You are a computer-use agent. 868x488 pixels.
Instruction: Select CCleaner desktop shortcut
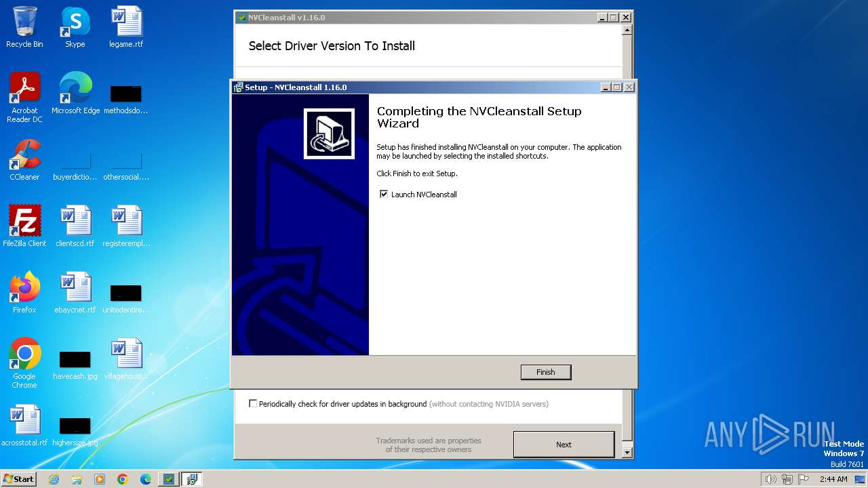24,161
